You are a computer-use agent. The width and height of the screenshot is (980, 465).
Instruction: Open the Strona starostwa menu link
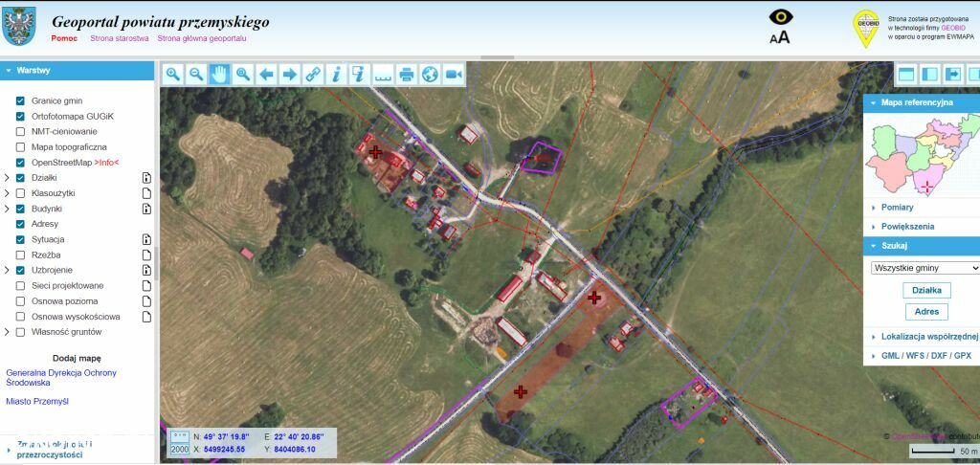pos(120,38)
